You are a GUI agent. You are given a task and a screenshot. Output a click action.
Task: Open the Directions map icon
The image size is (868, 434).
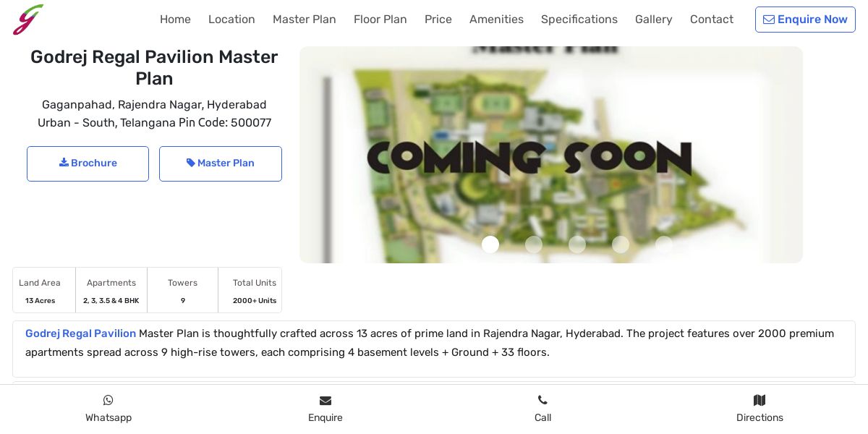(x=759, y=400)
